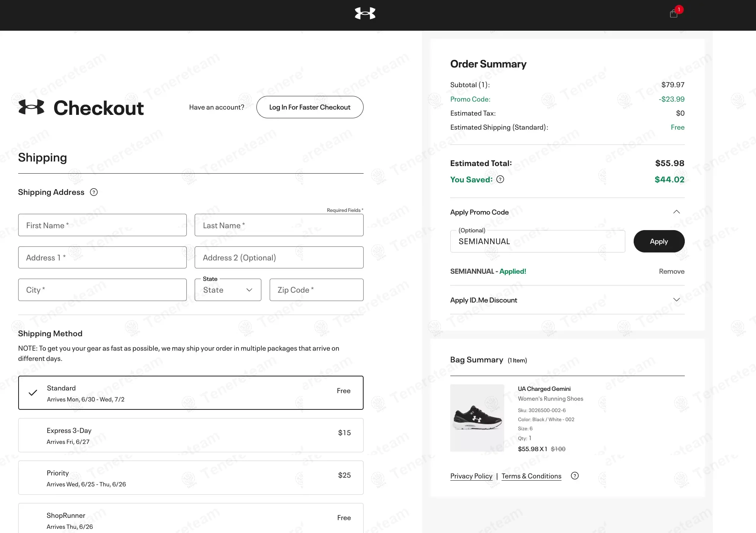Click the 'Size: 6' text
Image resolution: width=756 pixels, height=533 pixels.
[525, 429]
